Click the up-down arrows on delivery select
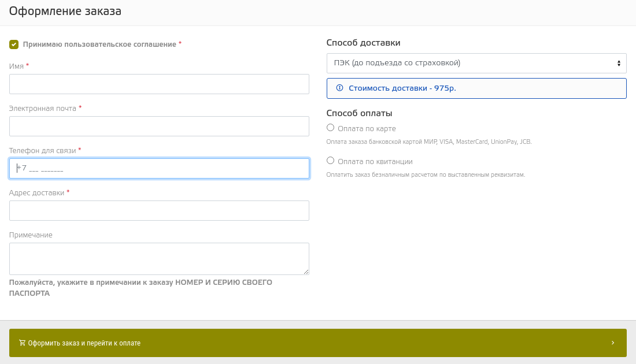 [619, 63]
